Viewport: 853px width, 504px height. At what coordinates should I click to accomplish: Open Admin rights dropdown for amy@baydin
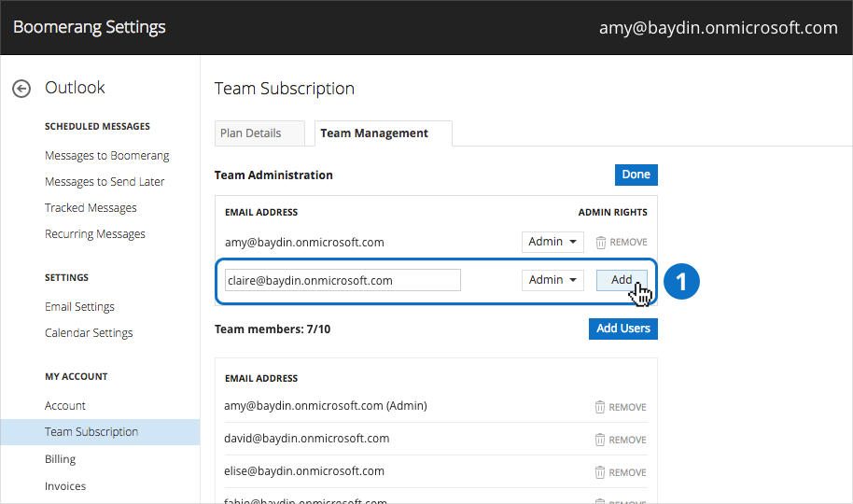pyautogui.click(x=552, y=242)
